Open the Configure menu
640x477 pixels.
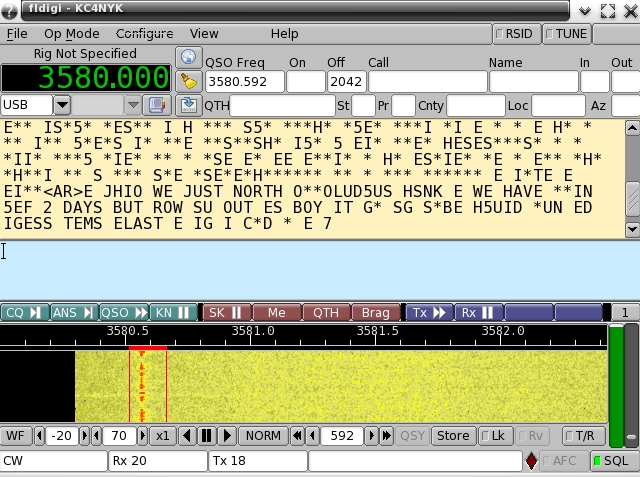tap(144, 33)
